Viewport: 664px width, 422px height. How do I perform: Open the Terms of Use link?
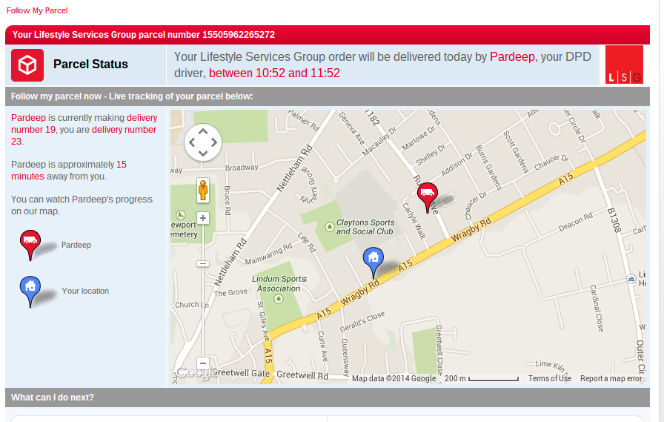pos(549,378)
